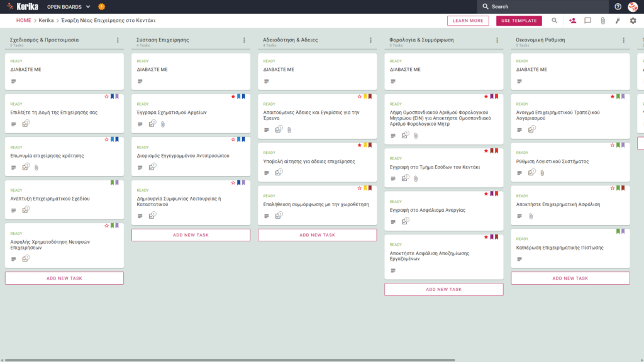Open the board attachments paperclip icon
This screenshot has width=644, height=362.
coord(603,21)
